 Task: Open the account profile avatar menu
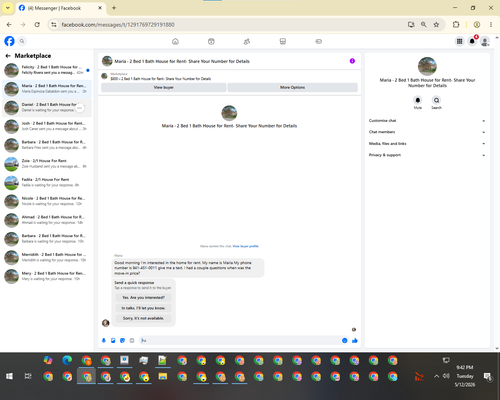pos(485,41)
